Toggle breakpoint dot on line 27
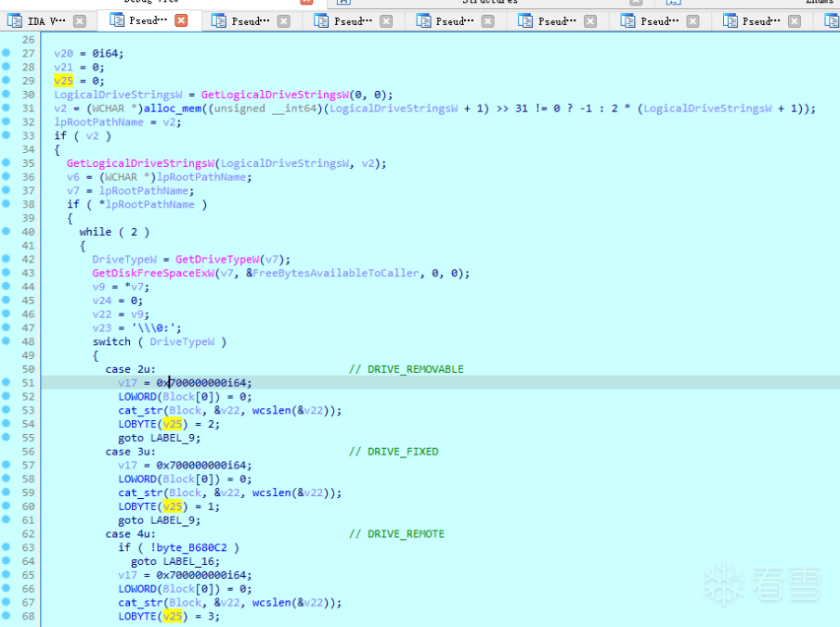Image resolution: width=840 pixels, height=627 pixels. 6,53
